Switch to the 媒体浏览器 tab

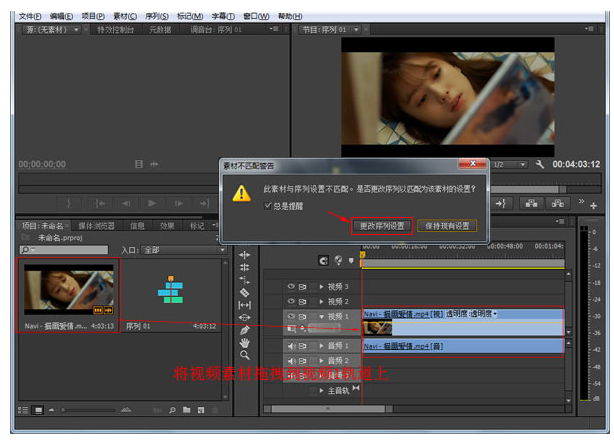click(96, 226)
